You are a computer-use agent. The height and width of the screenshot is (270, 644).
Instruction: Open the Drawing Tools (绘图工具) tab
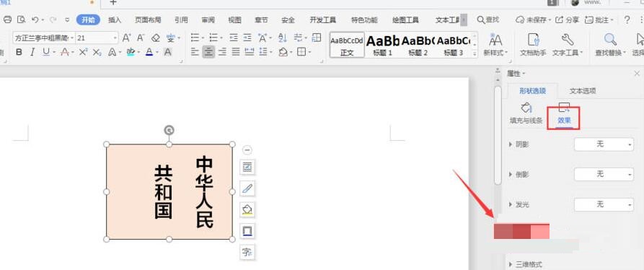click(405, 19)
